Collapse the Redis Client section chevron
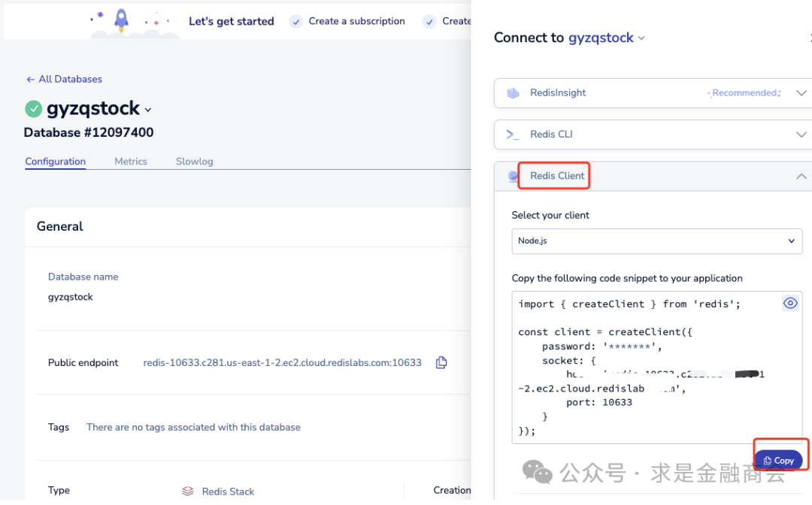 801,177
